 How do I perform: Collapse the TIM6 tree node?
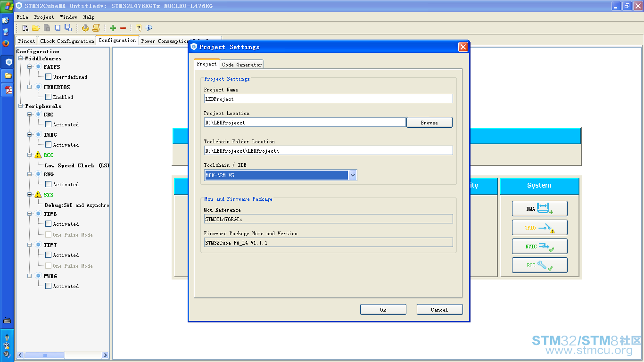tap(30, 214)
